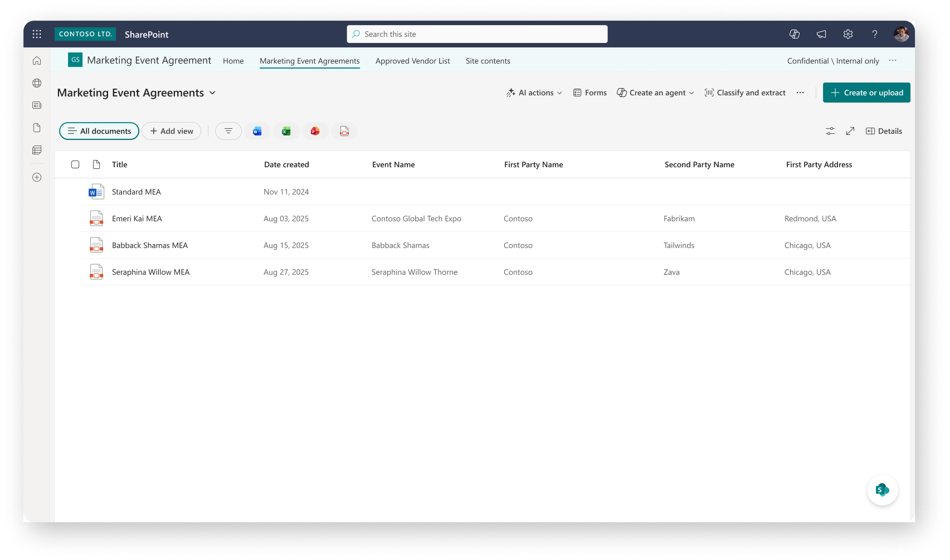Open the Babback Shamas MEA document
The height and width of the screenshot is (560, 950).
[150, 245]
